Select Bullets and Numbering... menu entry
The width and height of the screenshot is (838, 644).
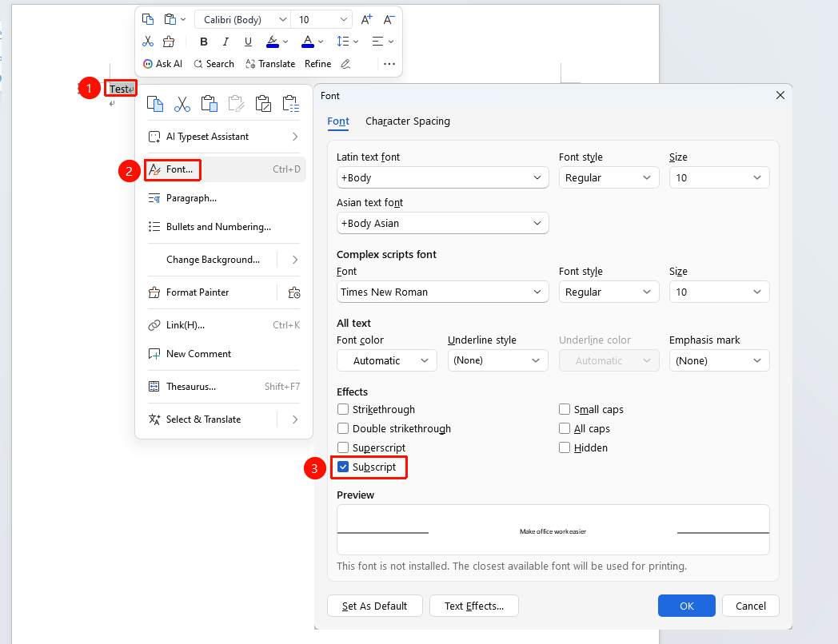point(224,227)
